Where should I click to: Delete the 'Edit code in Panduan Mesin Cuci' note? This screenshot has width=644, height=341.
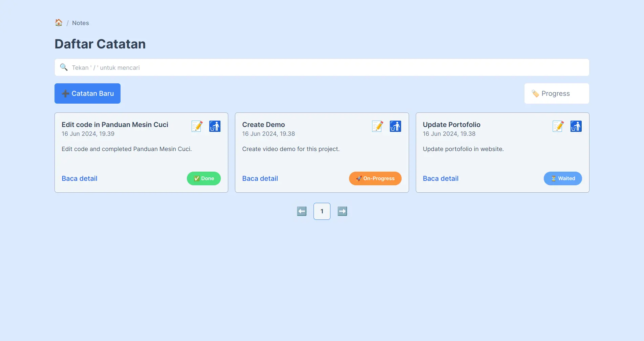[215, 126]
